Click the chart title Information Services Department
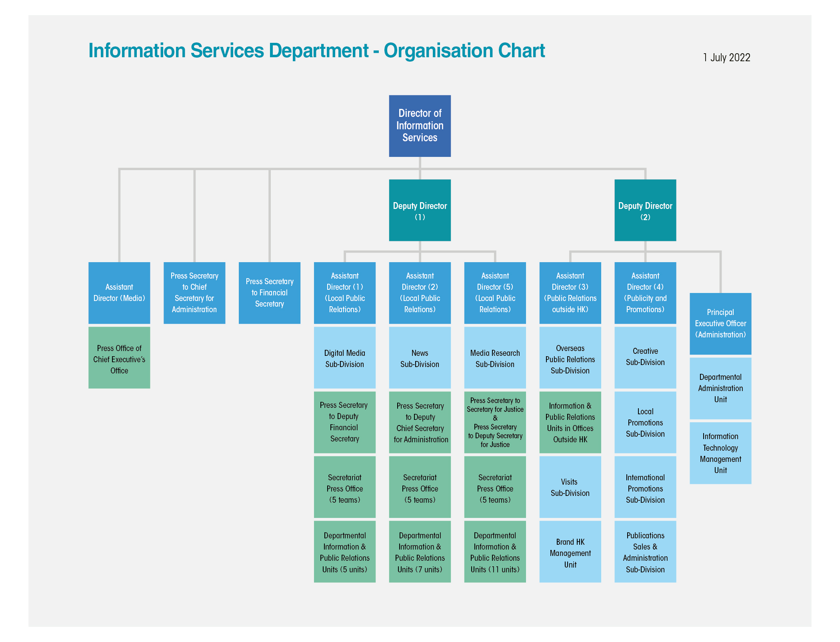840x642 pixels. coord(316,50)
